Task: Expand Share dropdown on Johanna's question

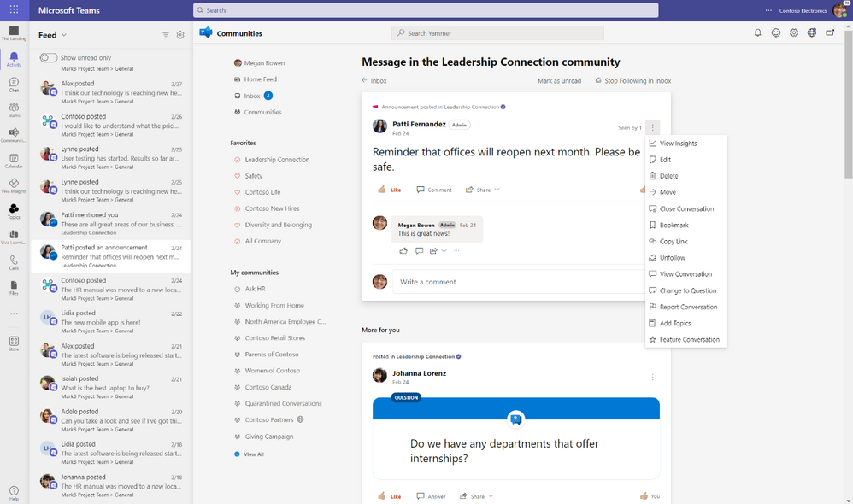Action: [491, 495]
